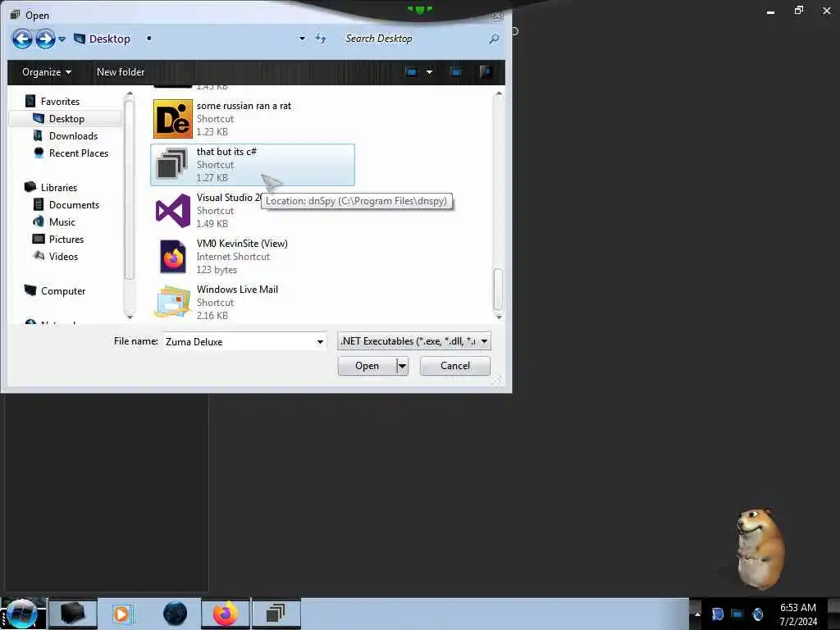Viewport: 840px width, 630px height.
Task: Toggle the preview pane icon
Action: point(456,72)
